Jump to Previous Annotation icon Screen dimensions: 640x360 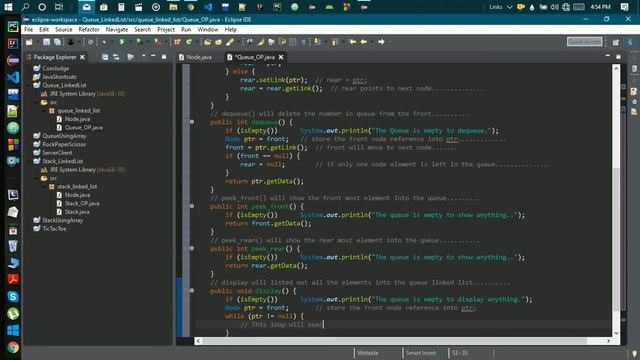[335, 42]
